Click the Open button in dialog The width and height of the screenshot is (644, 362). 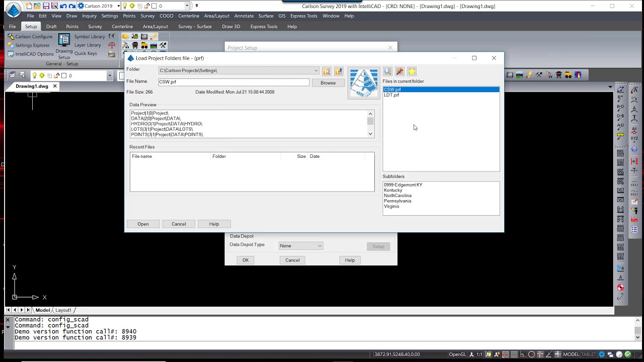tap(143, 224)
